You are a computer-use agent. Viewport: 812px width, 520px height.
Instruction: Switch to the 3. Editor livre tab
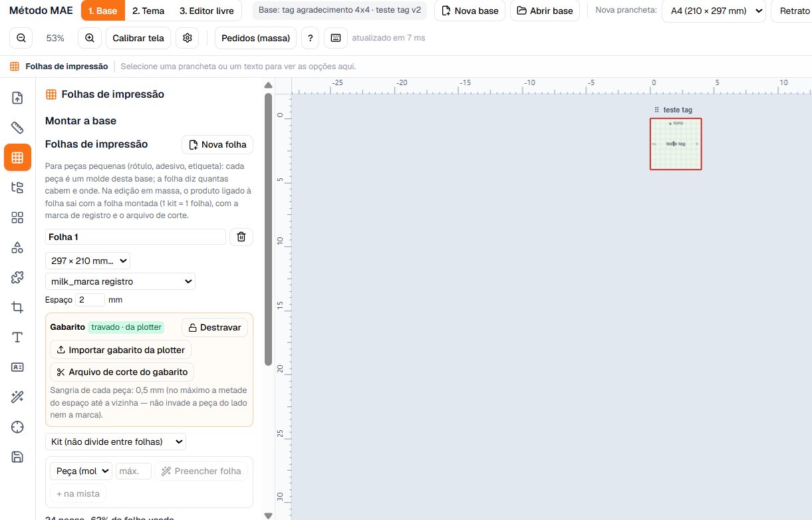coord(207,11)
